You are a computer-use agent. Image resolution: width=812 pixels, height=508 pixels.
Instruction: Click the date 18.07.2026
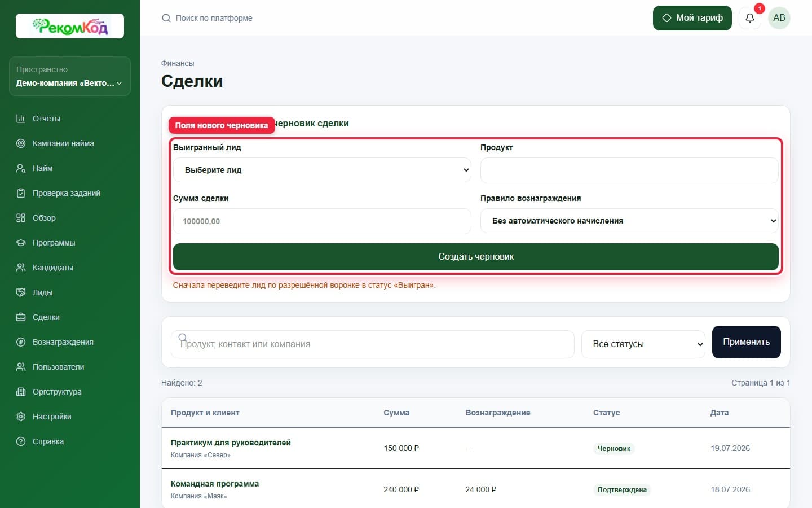click(x=730, y=490)
